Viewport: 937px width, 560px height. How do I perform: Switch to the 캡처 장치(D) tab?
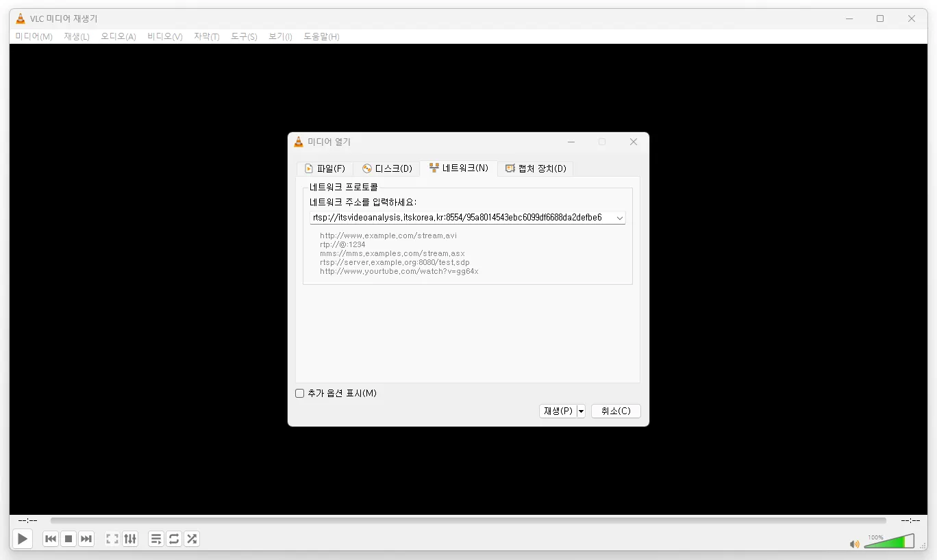coord(536,168)
